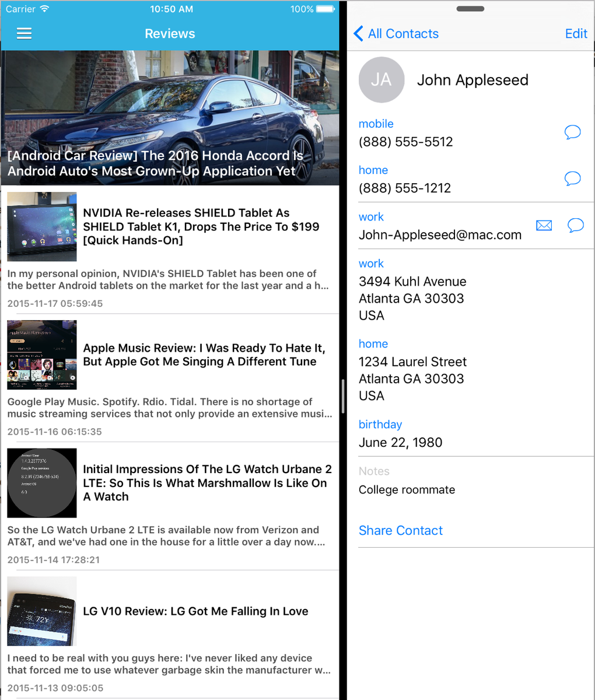This screenshot has width=595, height=700.
Task: Tap the slide-over grabber pill at top
Action: [470, 9]
